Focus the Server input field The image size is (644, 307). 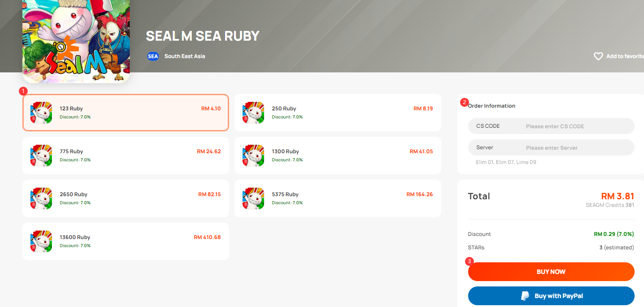coord(551,147)
